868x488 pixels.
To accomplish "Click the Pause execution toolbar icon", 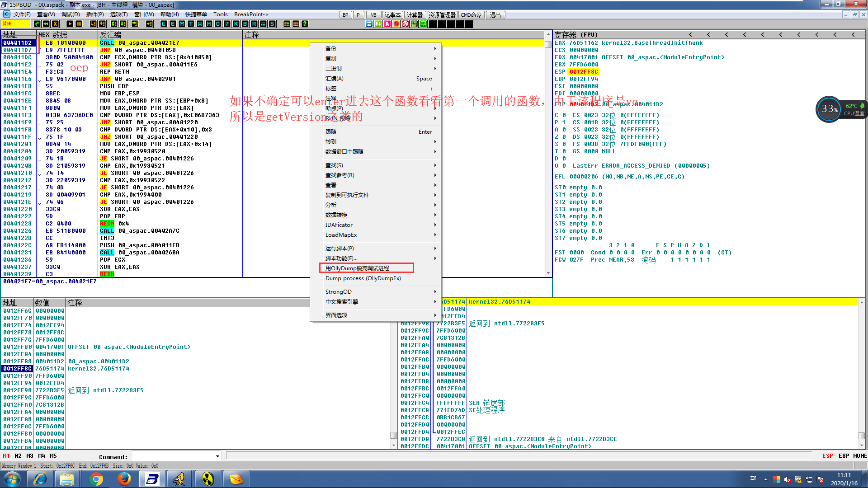I will click(79, 24).
